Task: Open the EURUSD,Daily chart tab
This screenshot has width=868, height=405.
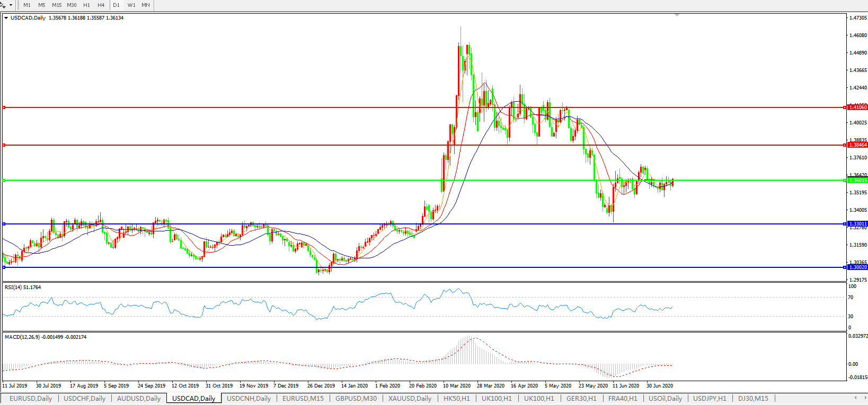Action: pyautogui.click(x=31, y=399)
